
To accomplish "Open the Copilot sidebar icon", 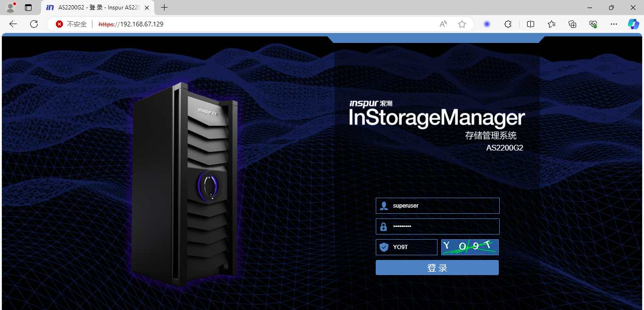I will (633, 24).
